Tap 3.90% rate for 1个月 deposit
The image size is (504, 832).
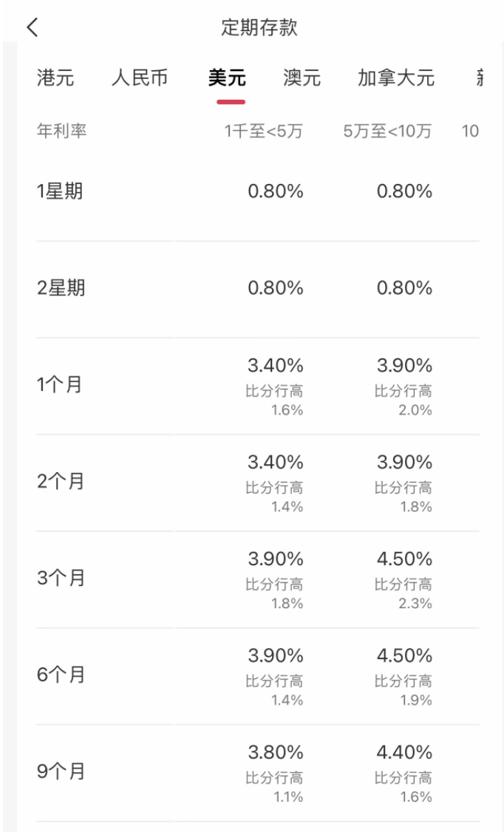click(x=404, y=366)
